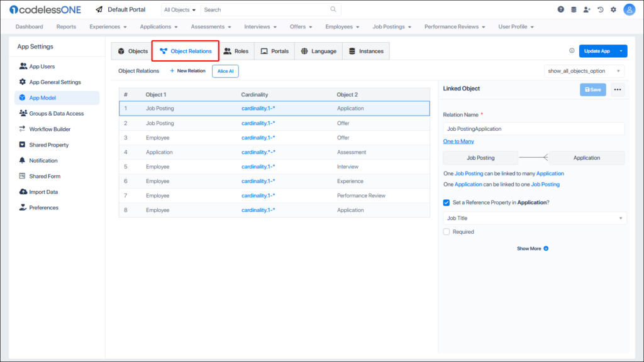644x362 pixels.
Task: Switch to the Objects tab
Action: pyautogui.click(x=132, y=52)
